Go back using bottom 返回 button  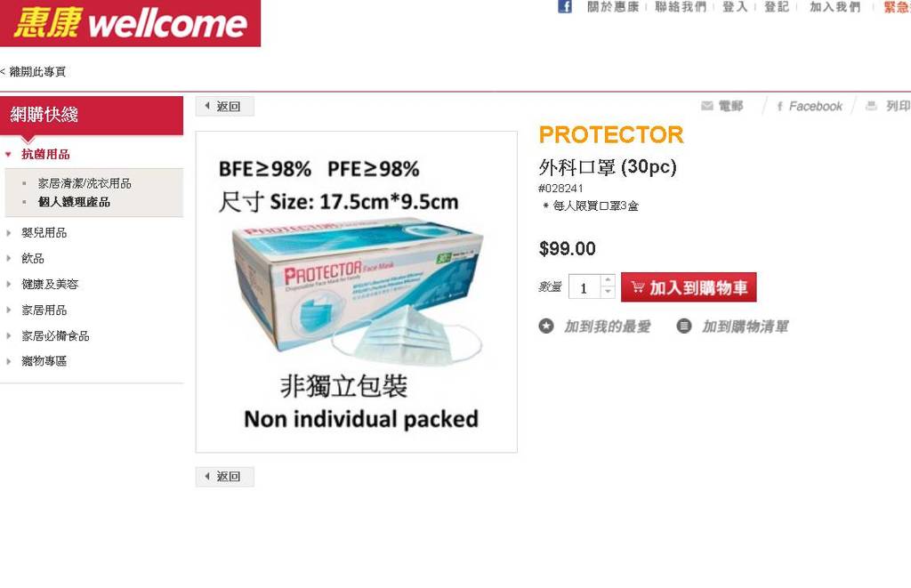coord(224,477)
